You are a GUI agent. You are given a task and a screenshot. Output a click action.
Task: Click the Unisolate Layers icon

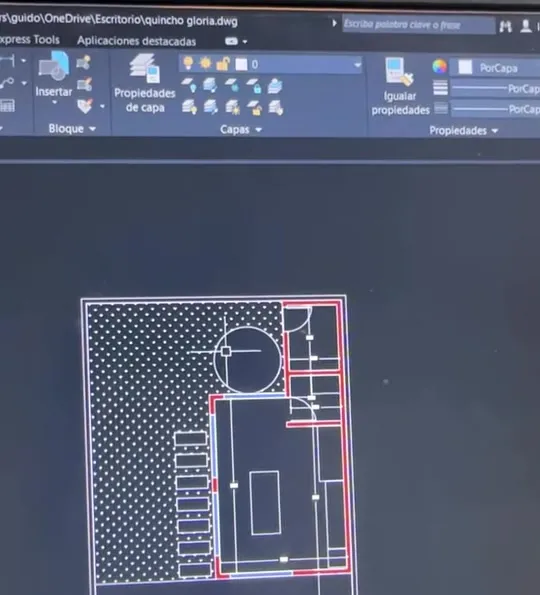pos(211,107)
